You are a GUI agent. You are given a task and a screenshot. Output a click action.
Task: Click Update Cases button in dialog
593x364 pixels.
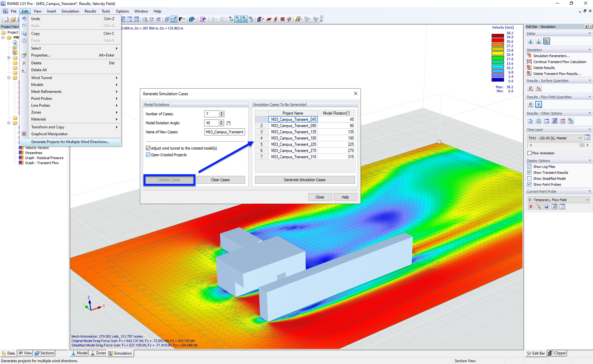(169, 180)
